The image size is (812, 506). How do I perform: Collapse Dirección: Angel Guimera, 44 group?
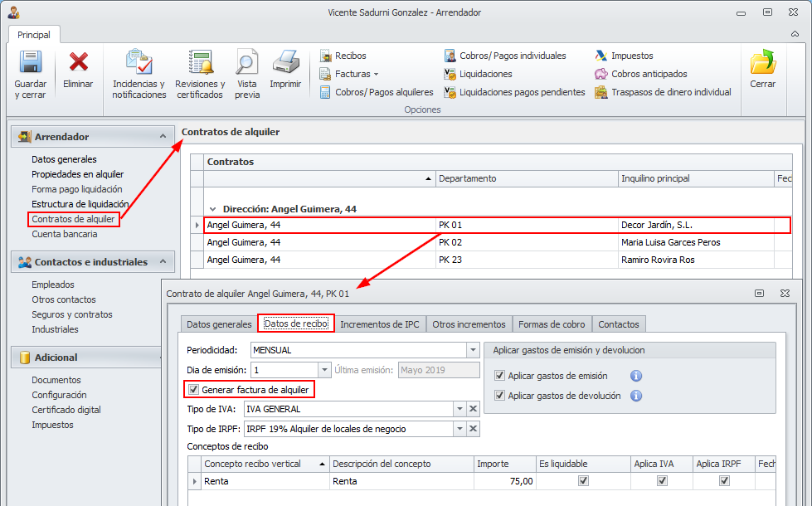click(x=212, y=209)
